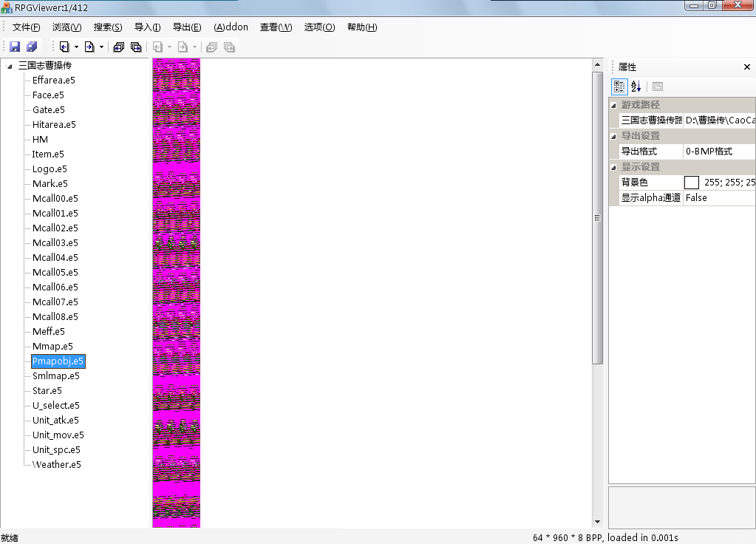Click the single-disk save icon

point(15,47)
